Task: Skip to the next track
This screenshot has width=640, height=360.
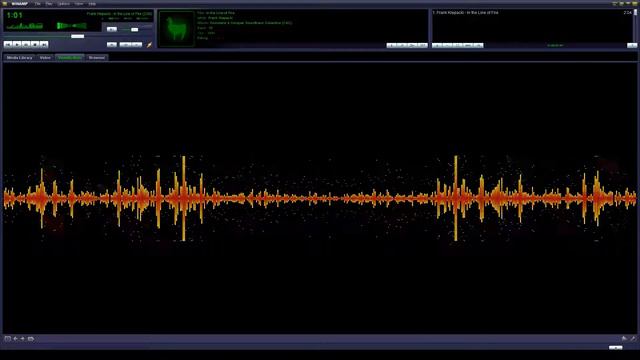Action: 44,44
